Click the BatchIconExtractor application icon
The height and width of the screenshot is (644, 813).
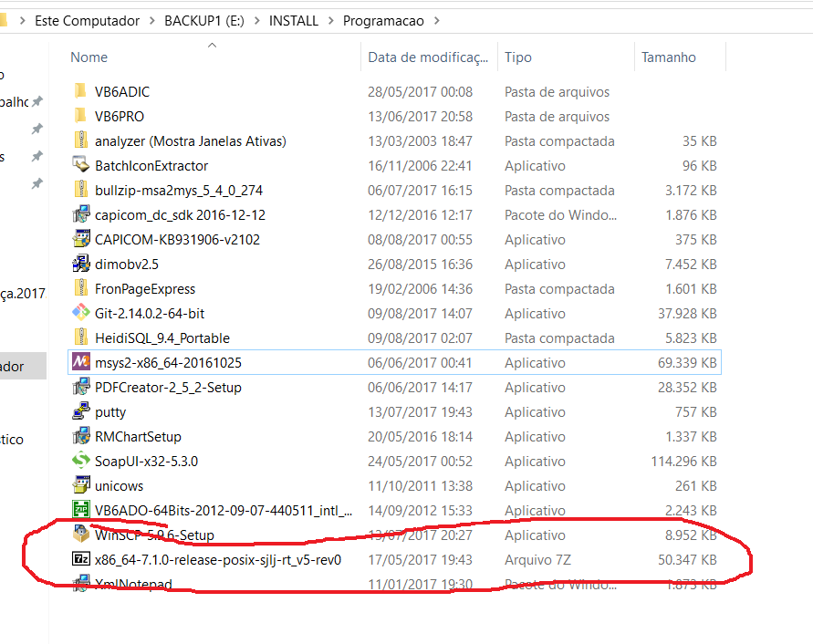(80, 165)
